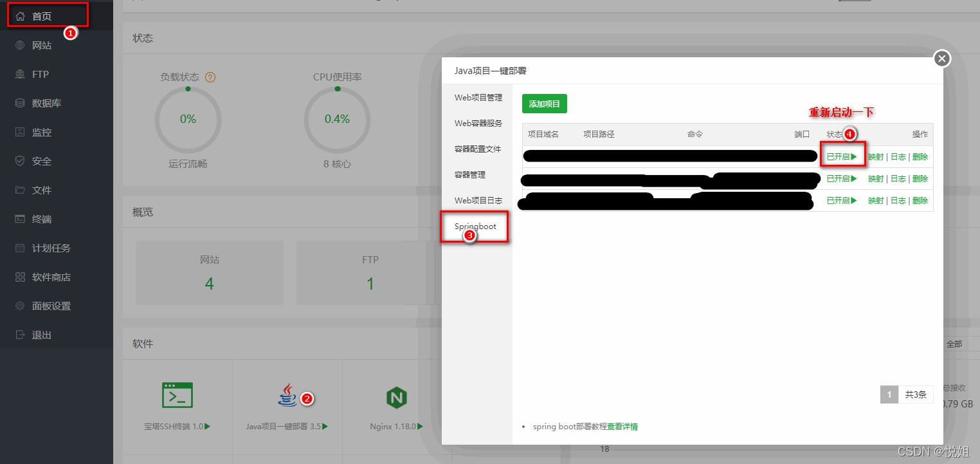980x464 pixels.
Task: Toggle 已开启 status in the third project row
Action: pyautogui.click(x=842, y=200)
